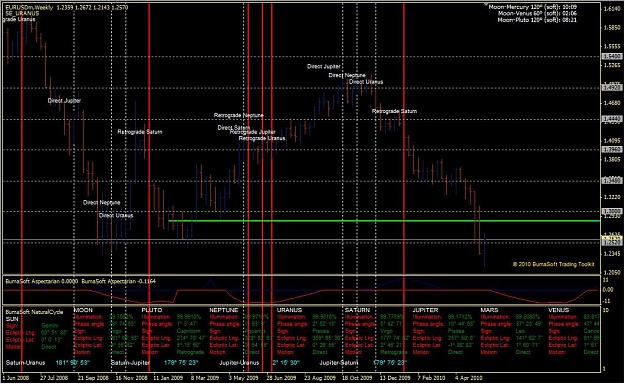Click the VENUS column heading
This screenshot has height=384, width=625.
point(558,310)
